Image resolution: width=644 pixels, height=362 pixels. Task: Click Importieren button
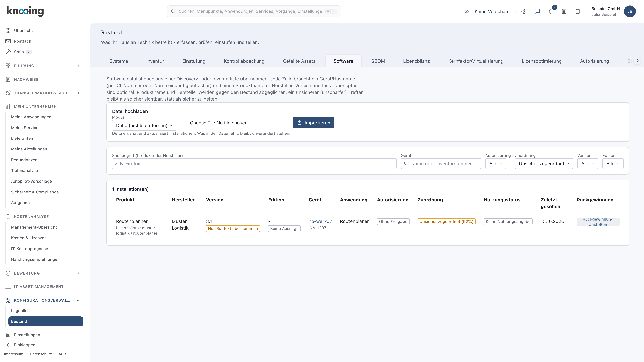point(313,123)
